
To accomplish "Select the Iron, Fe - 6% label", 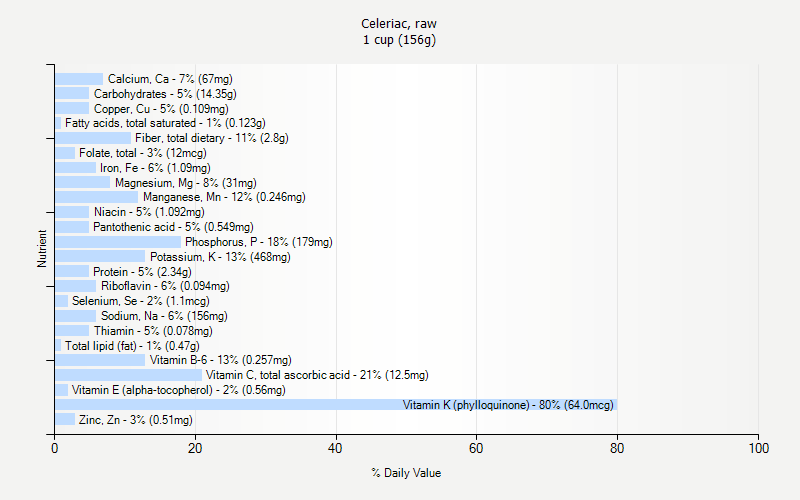I will pos(155,168).
